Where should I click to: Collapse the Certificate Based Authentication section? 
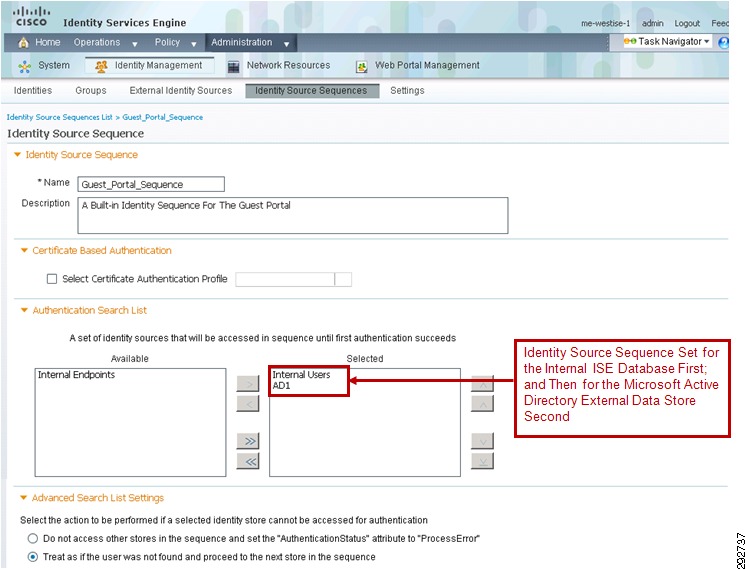(x=25, y=251)
